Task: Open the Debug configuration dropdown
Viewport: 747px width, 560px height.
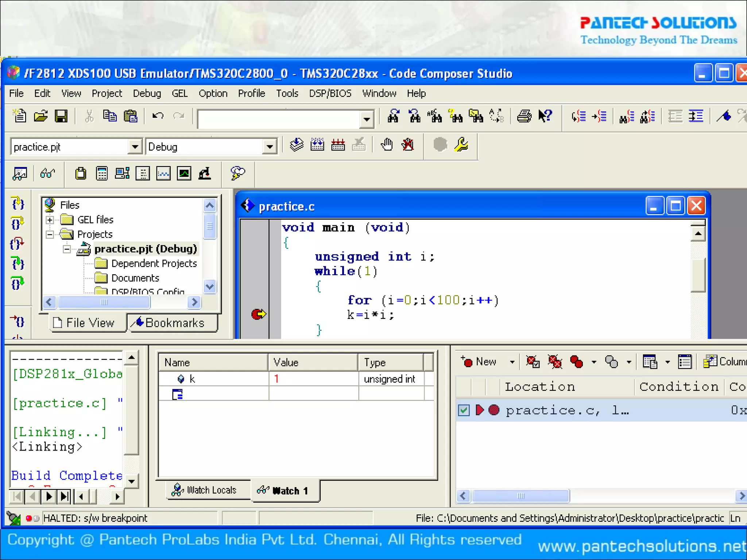Action: [270, 147]
